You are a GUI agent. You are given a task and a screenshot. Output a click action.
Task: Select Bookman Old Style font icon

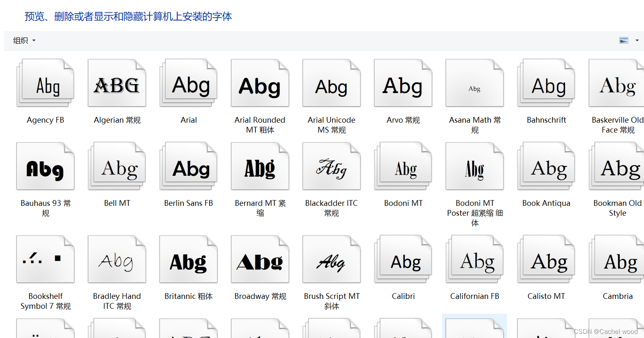pyautogui.click(x=616, y=166)
